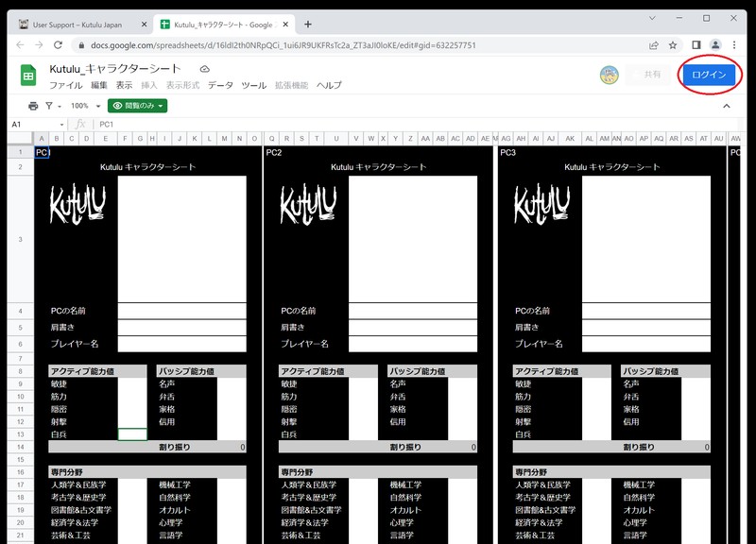Click the Kutulu logo image in the PC1 sheet
The image size is (756, 544).
(x=77, y=204)
